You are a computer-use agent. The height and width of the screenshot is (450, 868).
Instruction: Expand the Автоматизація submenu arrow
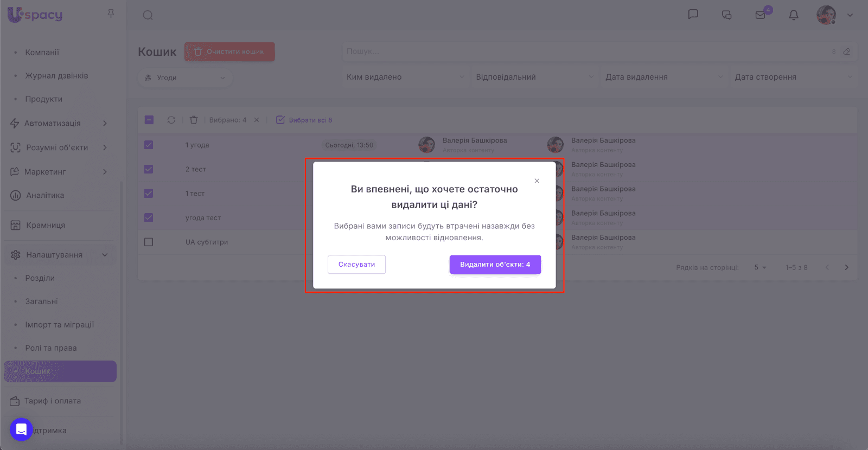[105, 124]
